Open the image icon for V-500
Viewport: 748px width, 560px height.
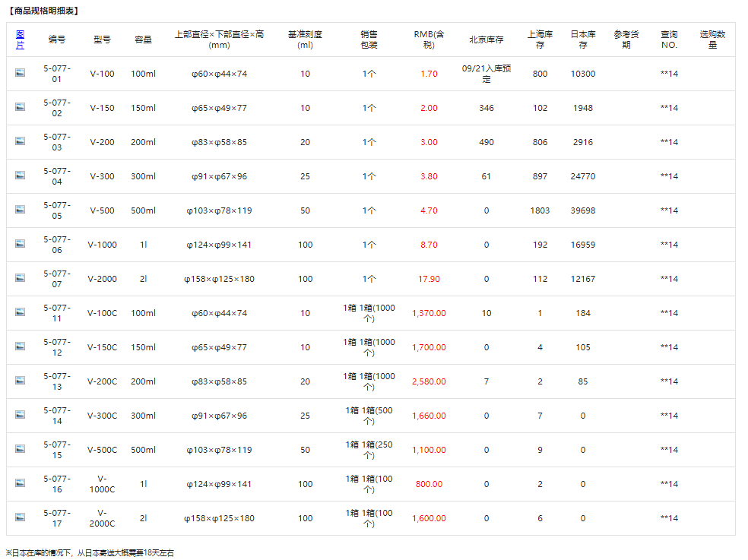pyautogui.click(x=21, y=210)
